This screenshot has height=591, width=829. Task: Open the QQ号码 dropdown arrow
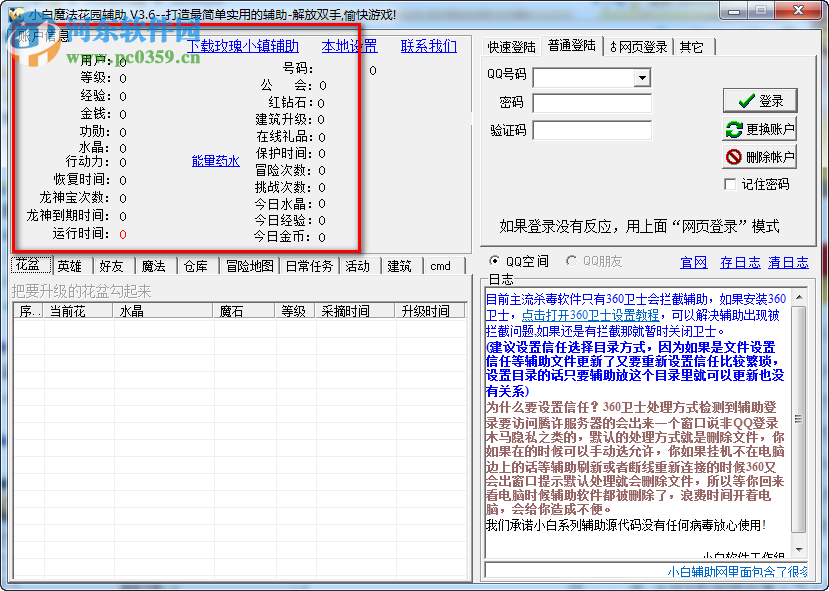point(642,78)
